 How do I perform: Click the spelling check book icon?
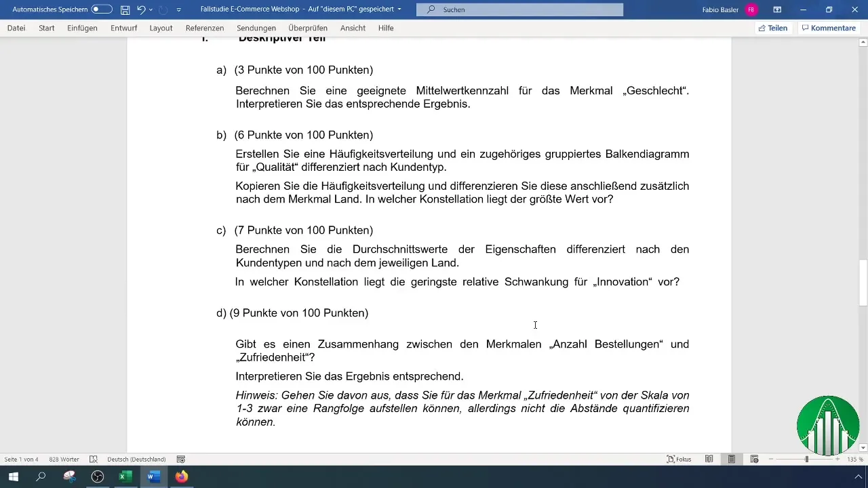coord(94,460)
